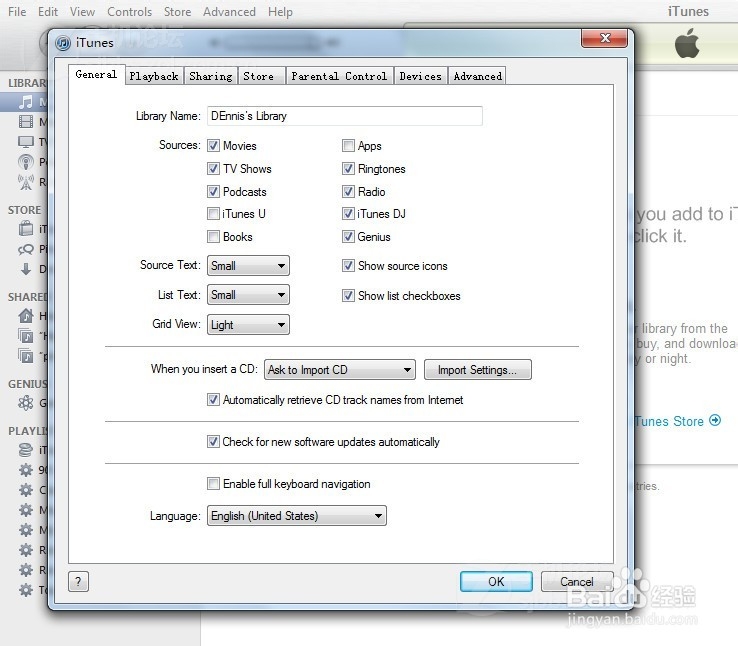Enable the iTunes U source checkbox
This screenshot has width=738, height=646.
pyautogui.click(x=213, y=214)
